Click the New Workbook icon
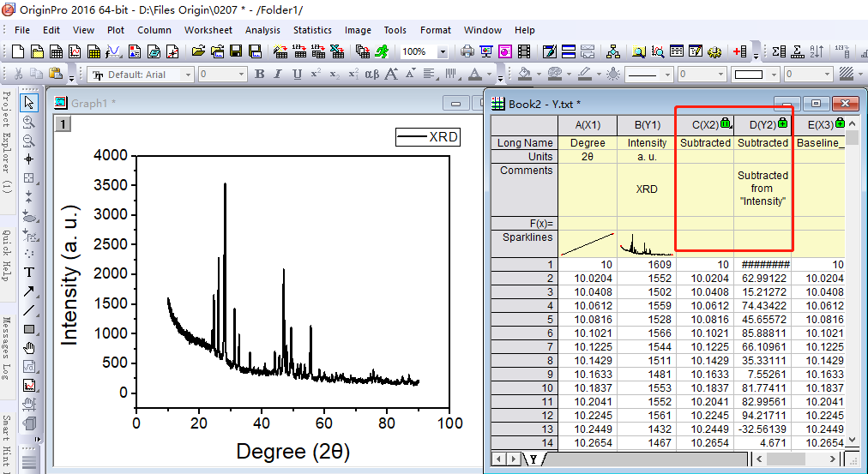The width and height of the screenshot is (868, 474). (56, 52)
